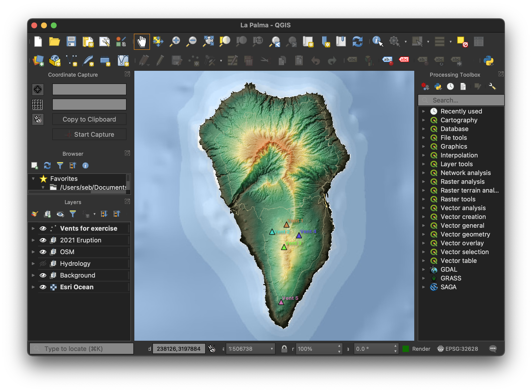This screenshot has height=392, width=532.
Task: Expand the Vents for exercise layer
Action: point(33,228)
